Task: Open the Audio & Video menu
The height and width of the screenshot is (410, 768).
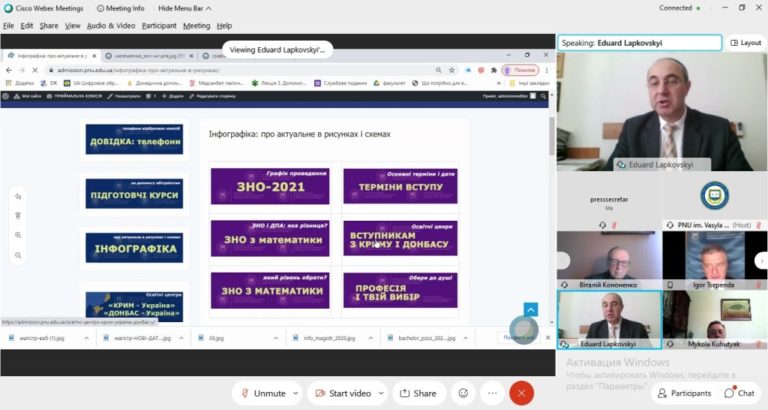Action: click(111, 25)
